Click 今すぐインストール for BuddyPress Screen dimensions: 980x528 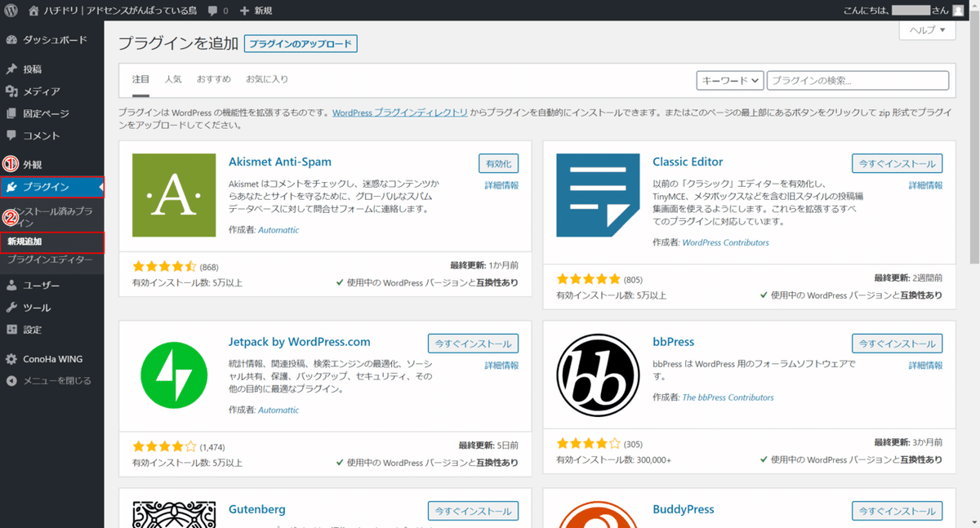(898, 511)
